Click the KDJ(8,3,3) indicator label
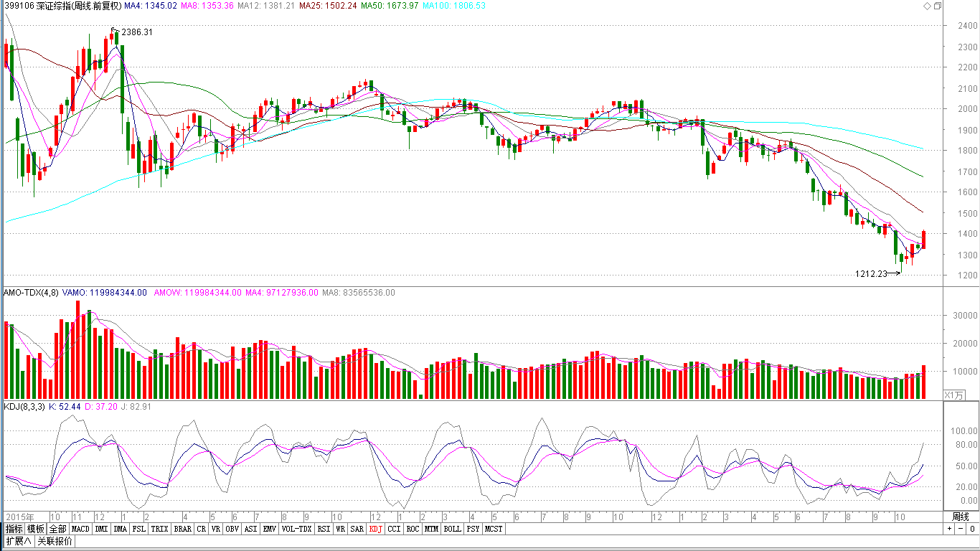The image size is (980, 551). click(x=24, y=407)
